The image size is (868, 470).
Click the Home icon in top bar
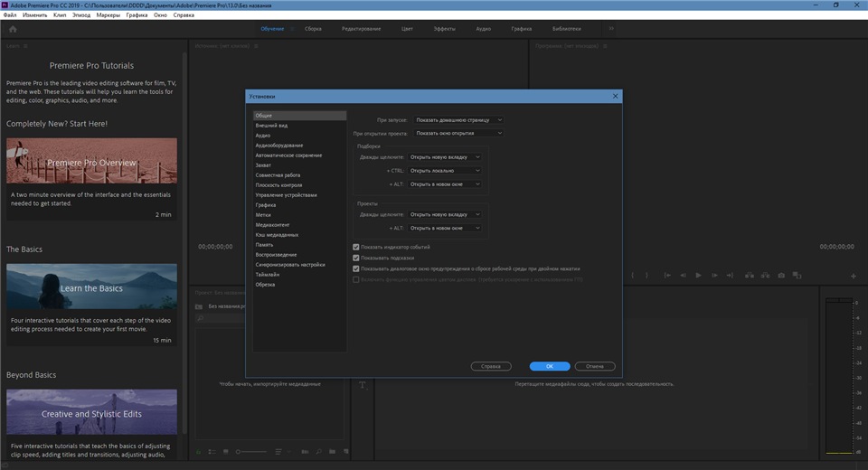(x=13, y=29)
